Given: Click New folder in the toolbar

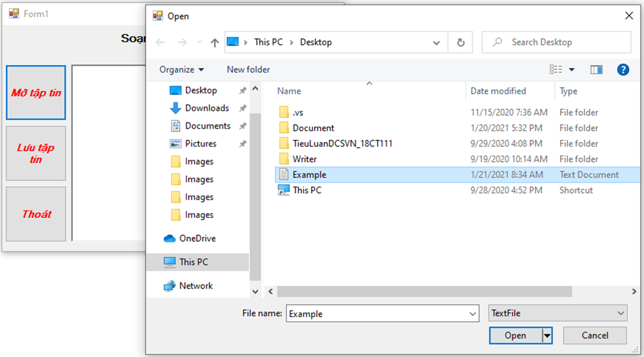Looking at the screenshot, I should (x=248, y=69).
